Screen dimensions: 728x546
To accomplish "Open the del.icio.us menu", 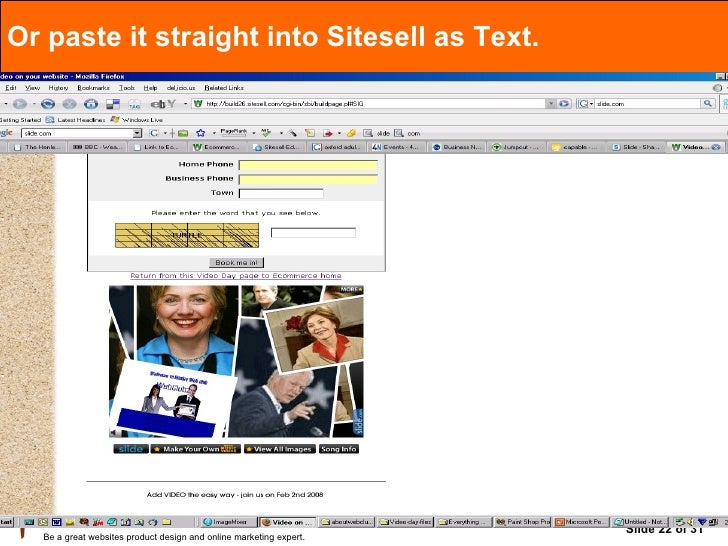I will 181,88.
